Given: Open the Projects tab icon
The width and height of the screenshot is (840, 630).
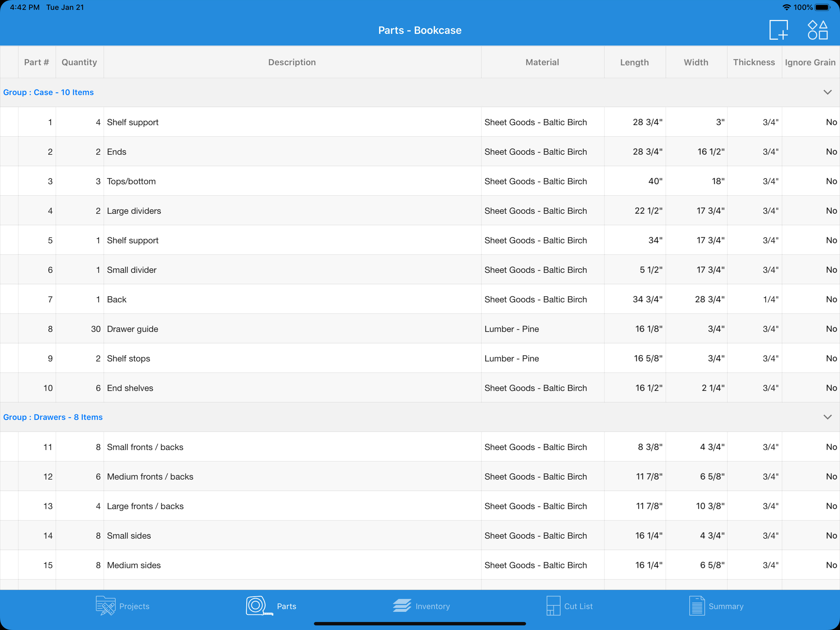Looking at the screenshot, I should (105, 606).
